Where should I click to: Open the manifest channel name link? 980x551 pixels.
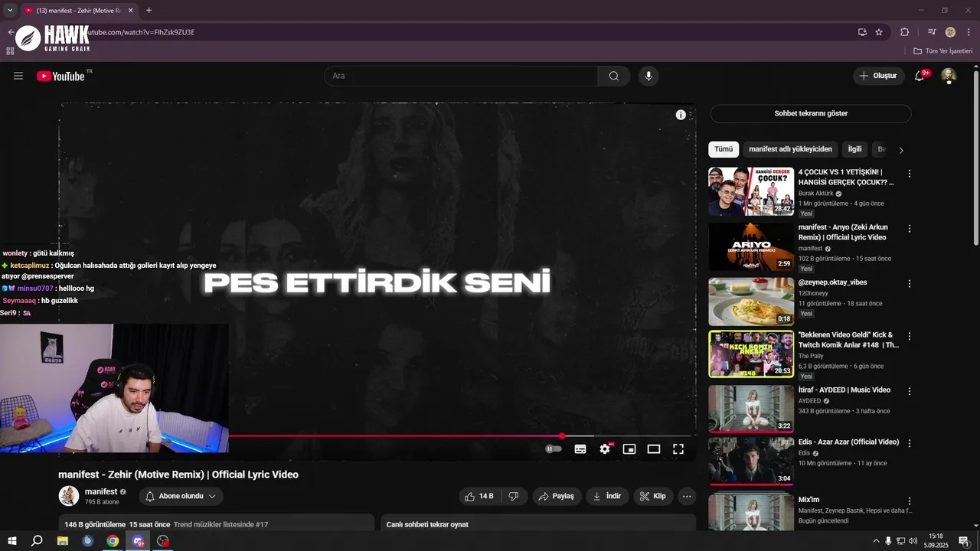(101, 491)
